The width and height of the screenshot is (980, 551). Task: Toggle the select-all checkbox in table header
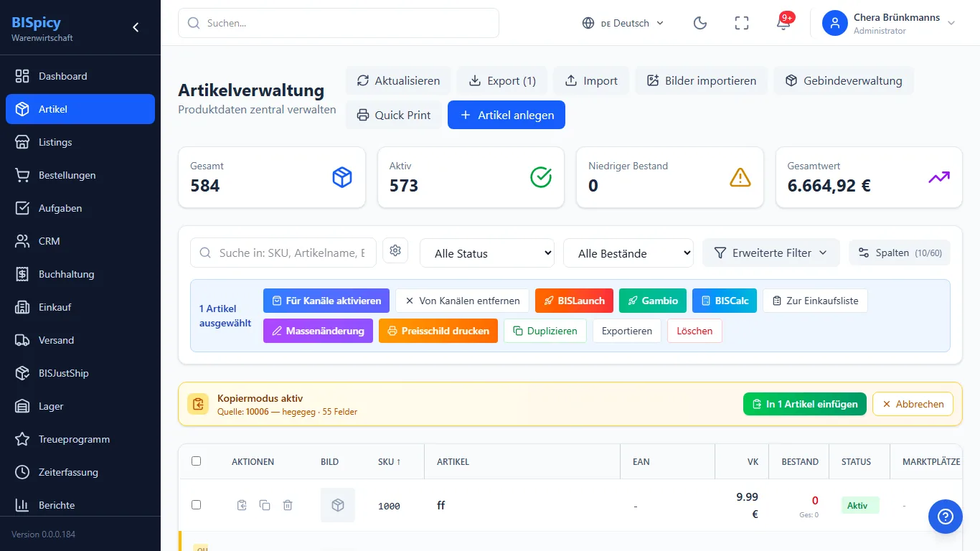[x=196, y=461]
